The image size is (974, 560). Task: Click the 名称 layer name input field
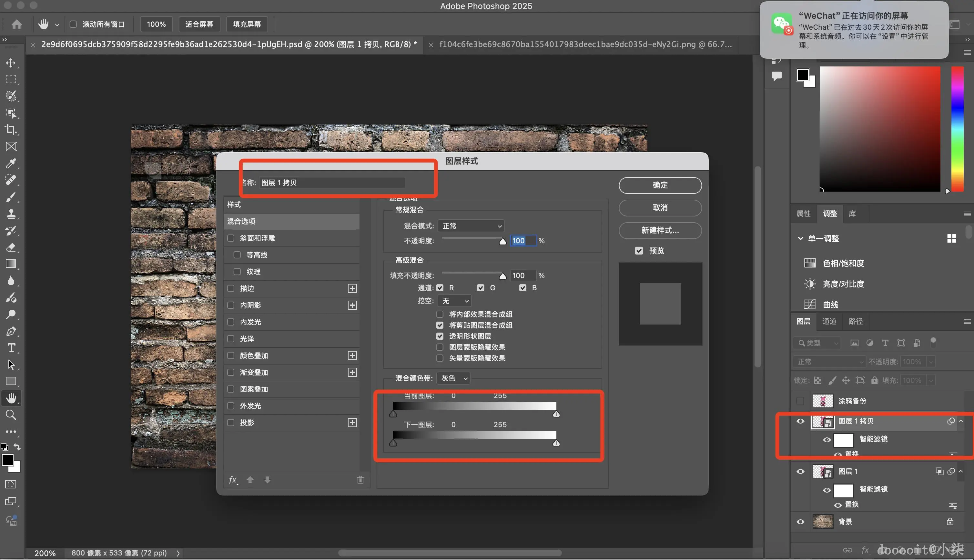pos(331,183)
